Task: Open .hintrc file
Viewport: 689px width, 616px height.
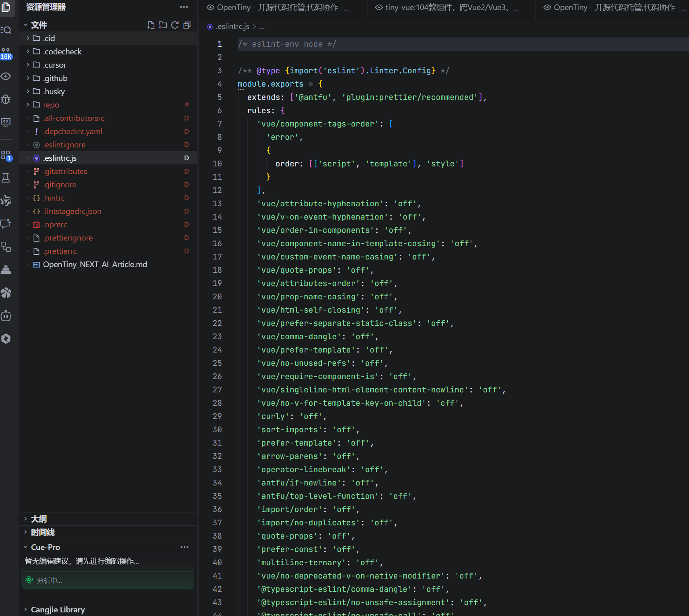Action: click(108, 198)
